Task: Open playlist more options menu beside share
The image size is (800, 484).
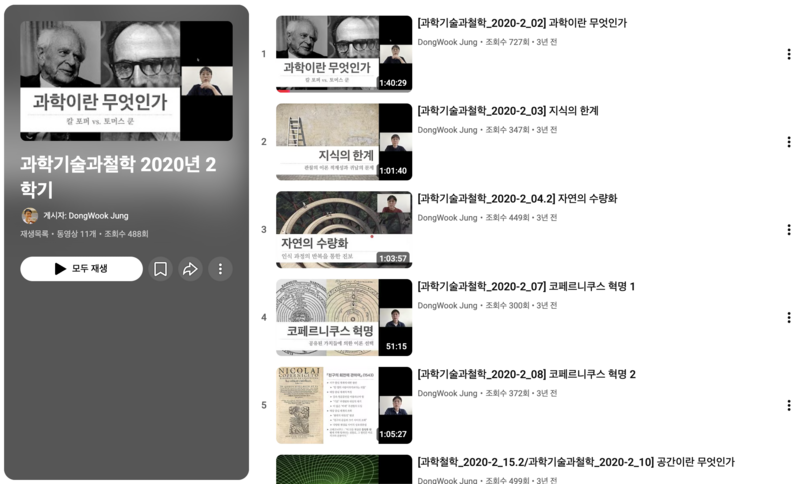Action: tap(220, 269)
